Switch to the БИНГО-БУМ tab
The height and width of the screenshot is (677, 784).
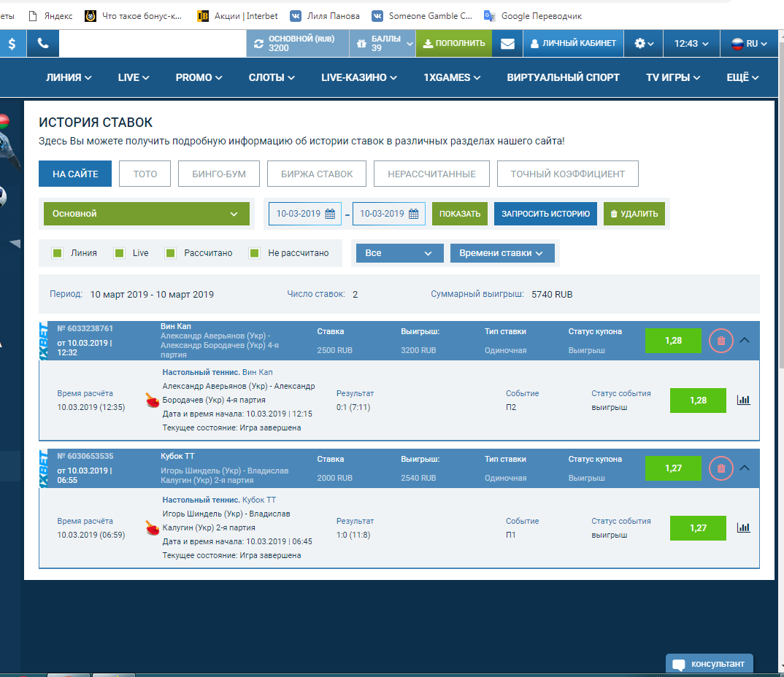point(219,174)
